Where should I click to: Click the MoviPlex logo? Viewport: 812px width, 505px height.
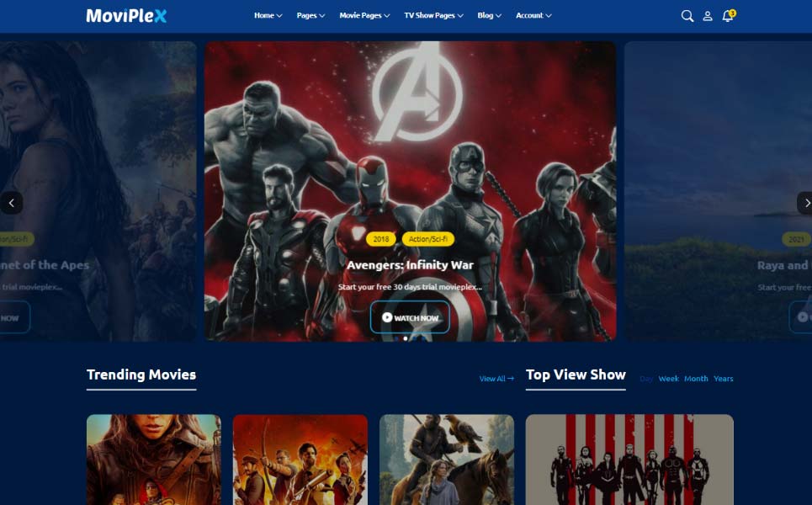(x=126, y=15)
